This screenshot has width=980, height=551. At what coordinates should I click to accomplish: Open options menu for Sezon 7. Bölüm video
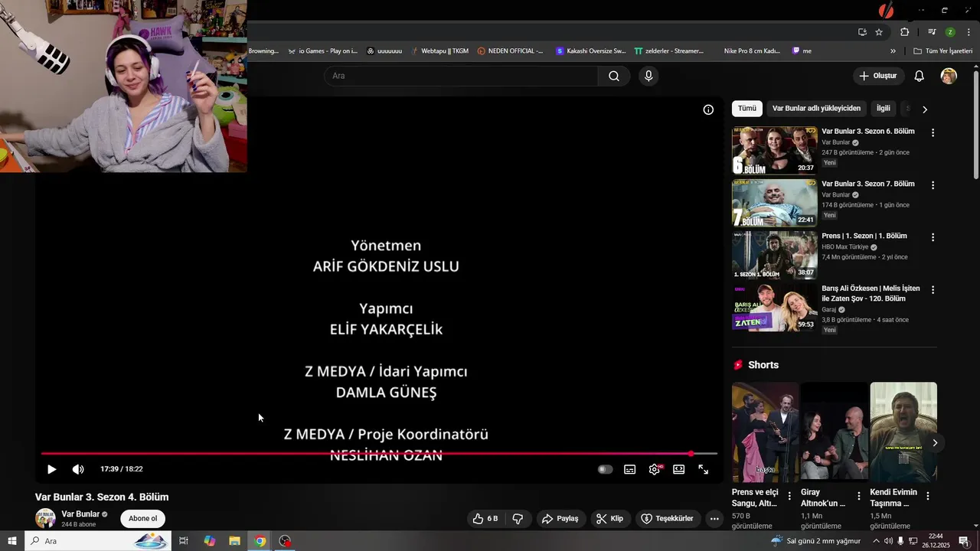(x=933, y=185)
